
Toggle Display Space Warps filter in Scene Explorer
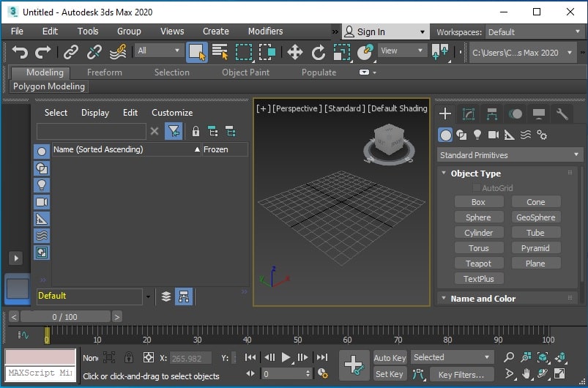(x=42, y=236)
